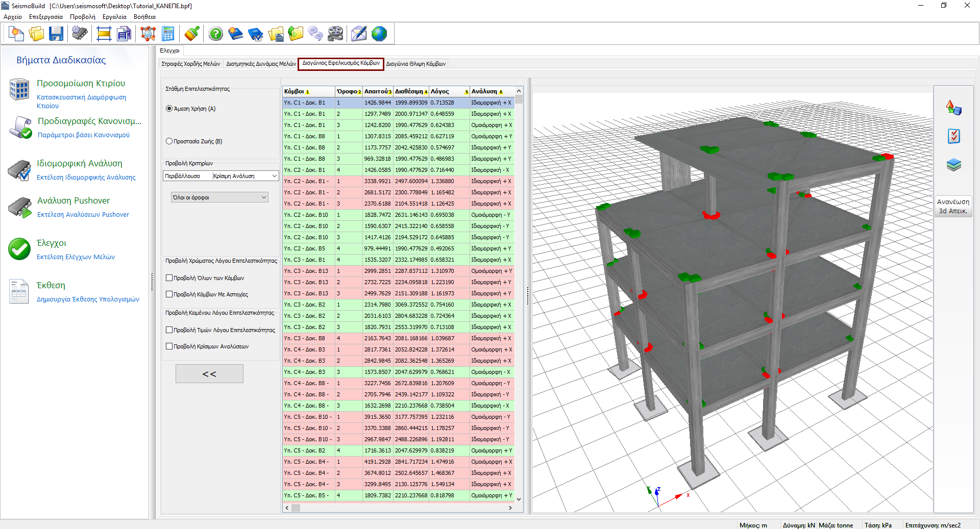Screen dimensions: 980x529
Task: Switch to Διαγώνια Θλιψη Κόμβων tab
Action: click(415, 64)
